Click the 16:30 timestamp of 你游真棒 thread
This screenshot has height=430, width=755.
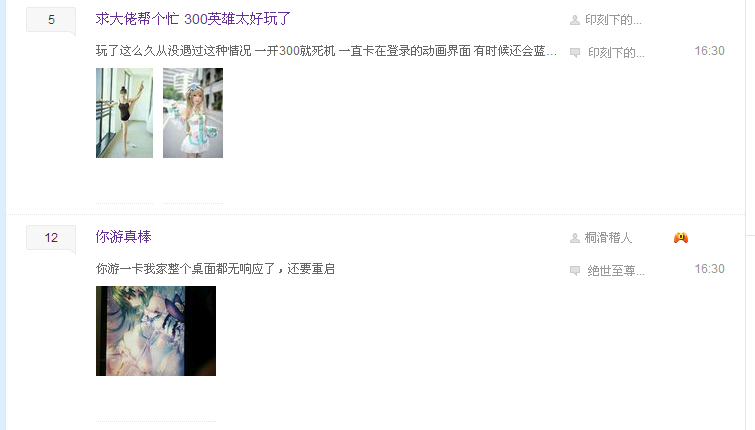click(709, 269)
